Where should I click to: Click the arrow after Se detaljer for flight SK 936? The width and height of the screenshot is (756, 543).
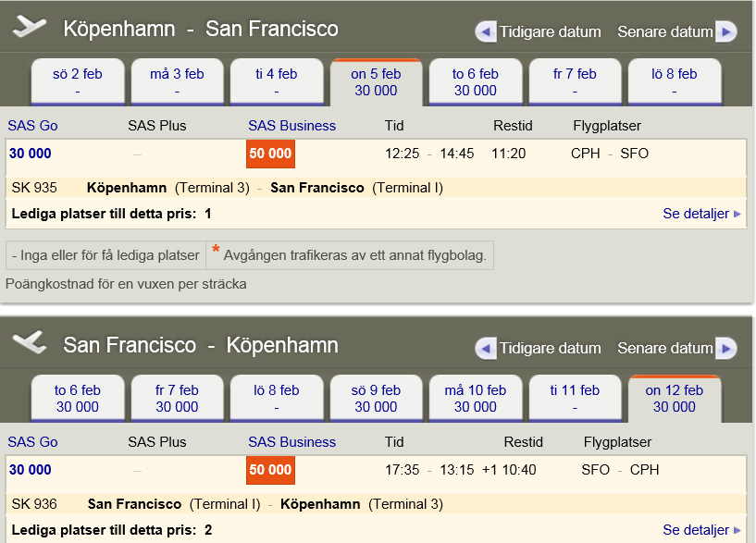737,530
